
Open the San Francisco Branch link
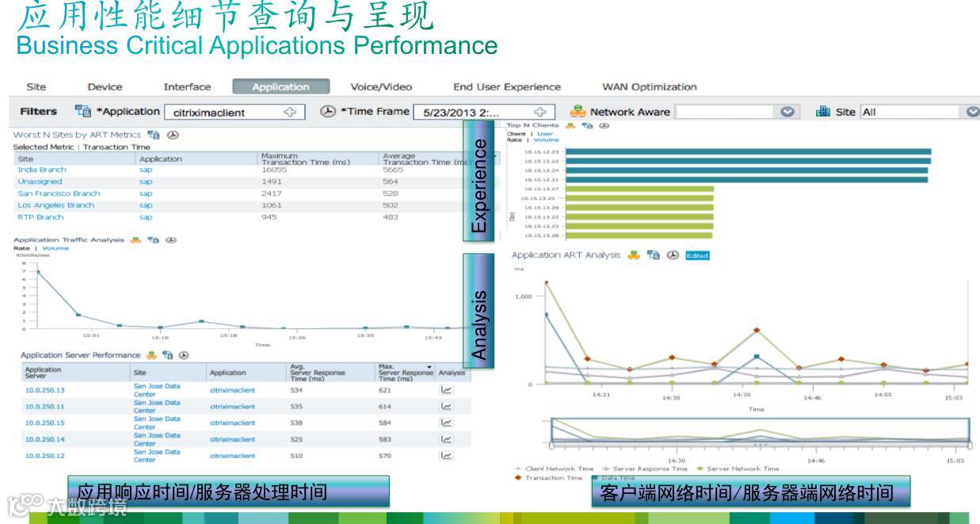(59, 193)
